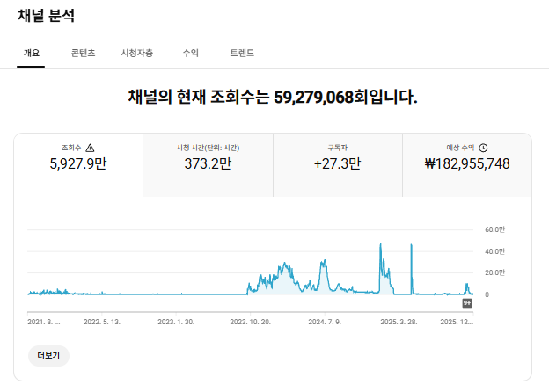Click the warning triangle icon beside 조회수
549x392 pixels.
tap(90, 148)
